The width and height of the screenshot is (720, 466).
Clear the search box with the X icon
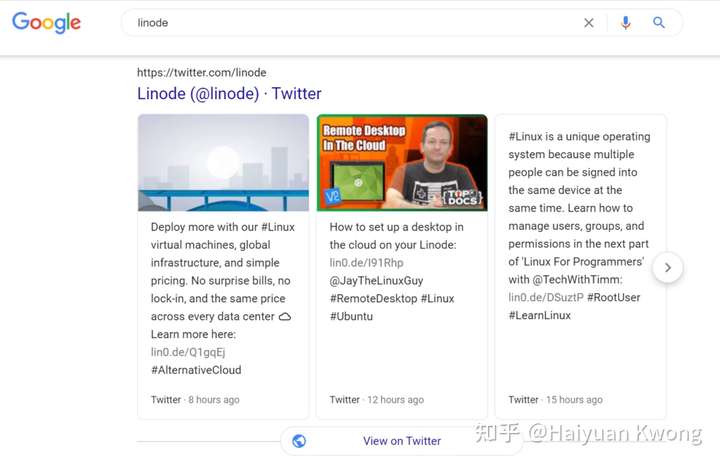pos(589,22)
